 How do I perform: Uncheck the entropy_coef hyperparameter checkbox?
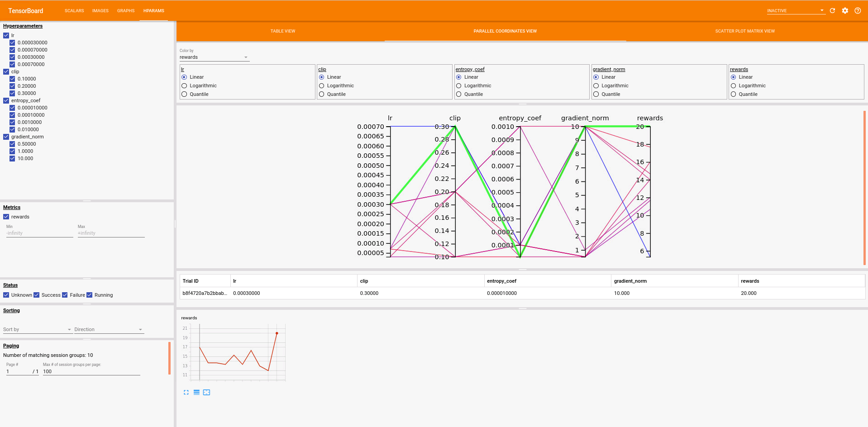click(x=6, y=100)
